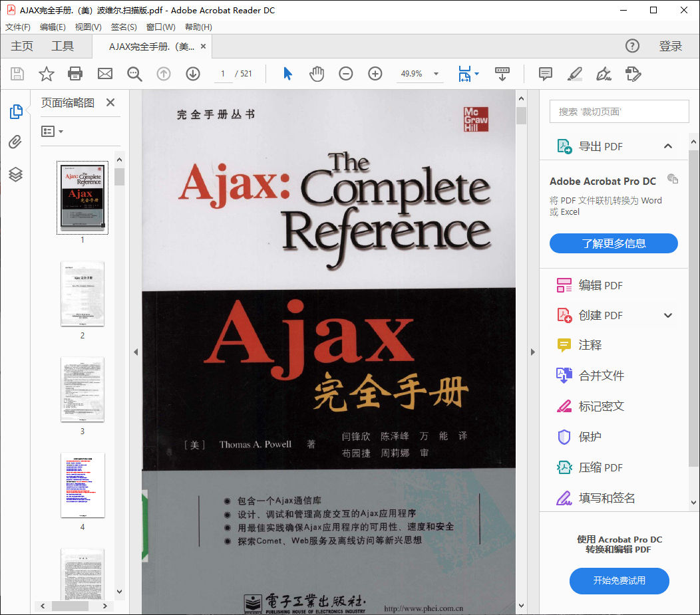Open the attachments paperclip panel
The image size is (700, 615).
click(16, 141)
